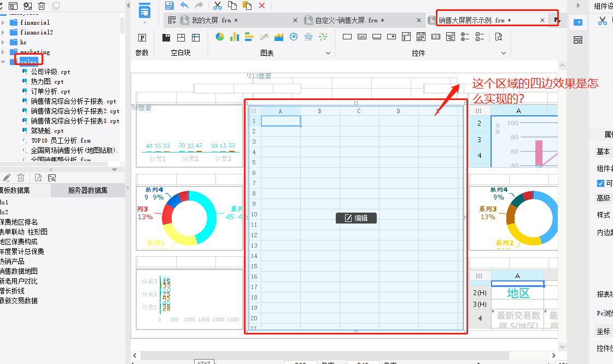Click the 编辑 button on the report block
The image size is (613, 364).
(356, 218)
